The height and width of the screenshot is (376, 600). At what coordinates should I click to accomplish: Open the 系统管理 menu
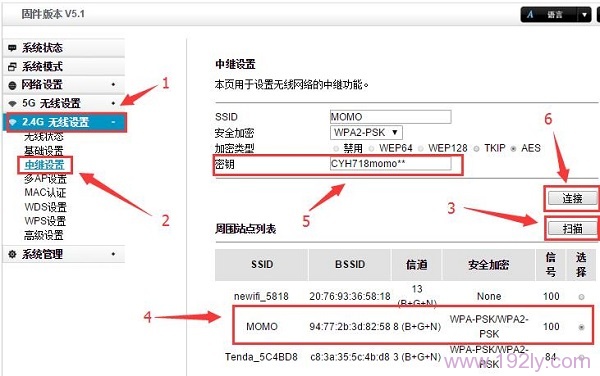pyautogui.click(x=64, y=254)
